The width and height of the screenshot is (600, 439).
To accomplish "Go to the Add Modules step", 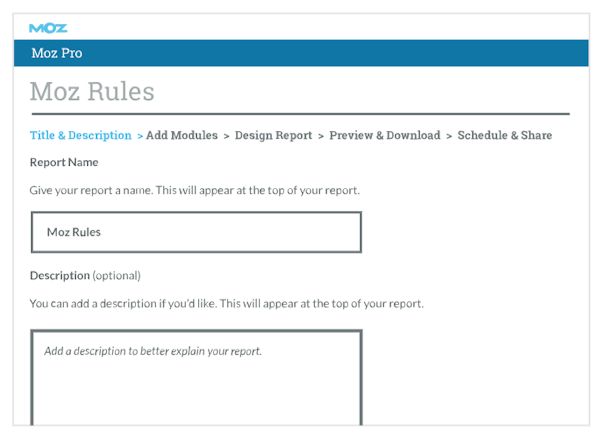I will [182, 136].
